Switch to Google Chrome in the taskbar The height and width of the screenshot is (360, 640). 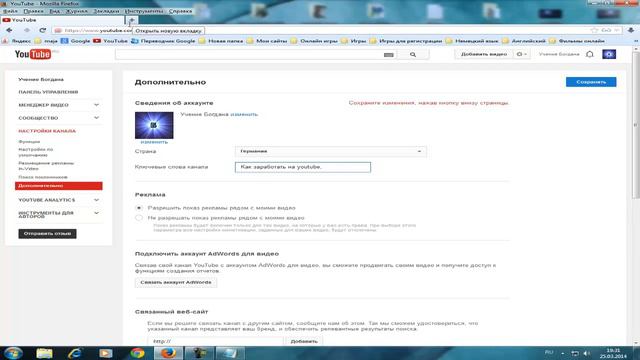(137, 353)
